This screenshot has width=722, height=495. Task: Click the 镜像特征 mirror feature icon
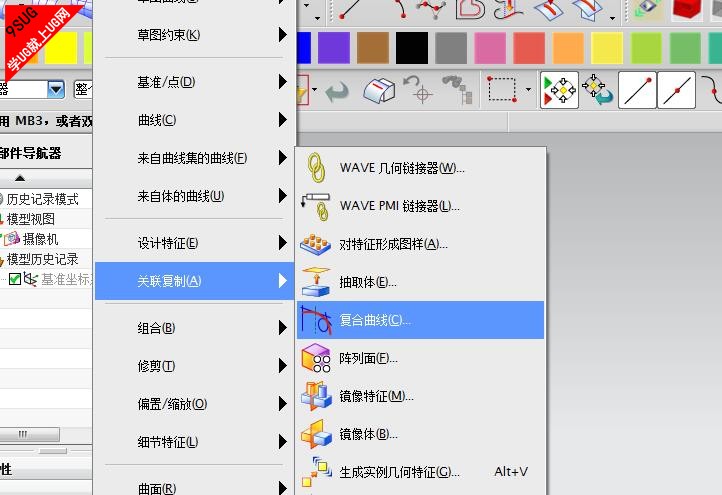[316, 396]
